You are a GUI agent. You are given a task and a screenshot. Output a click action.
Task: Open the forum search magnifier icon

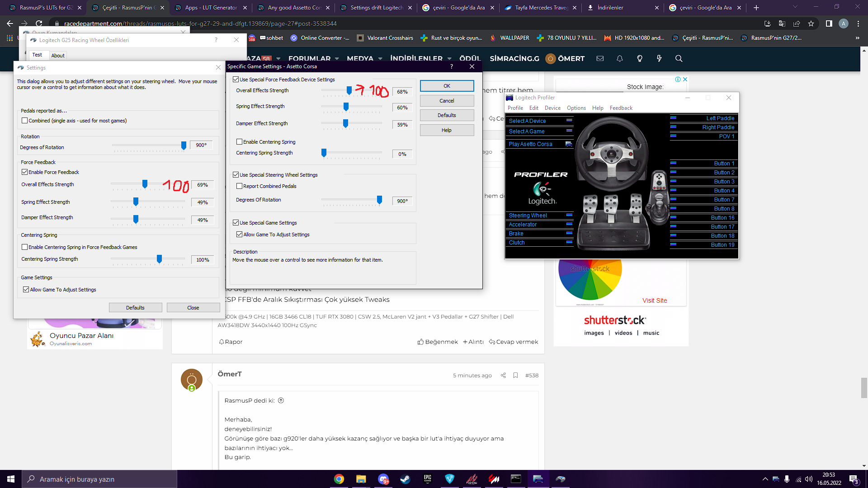[x=679, y=58]
